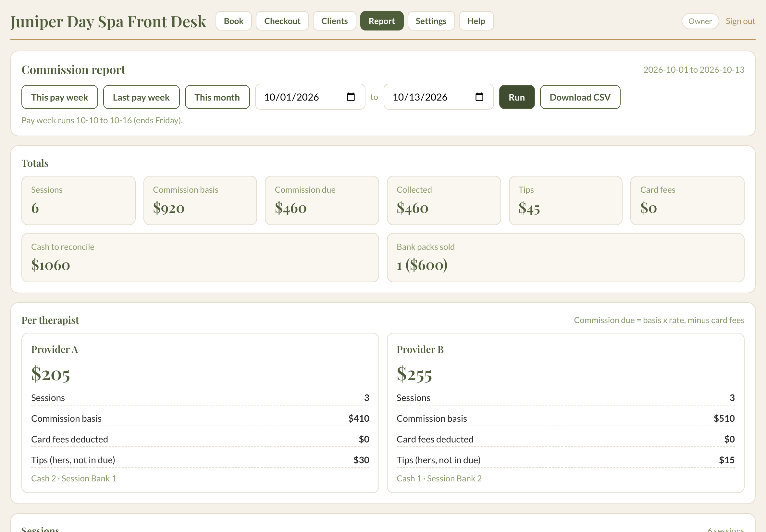Screen dimensions: 766x532
Task: Focus the start date field 10/01/2026
Action: [x=310, y=97]
